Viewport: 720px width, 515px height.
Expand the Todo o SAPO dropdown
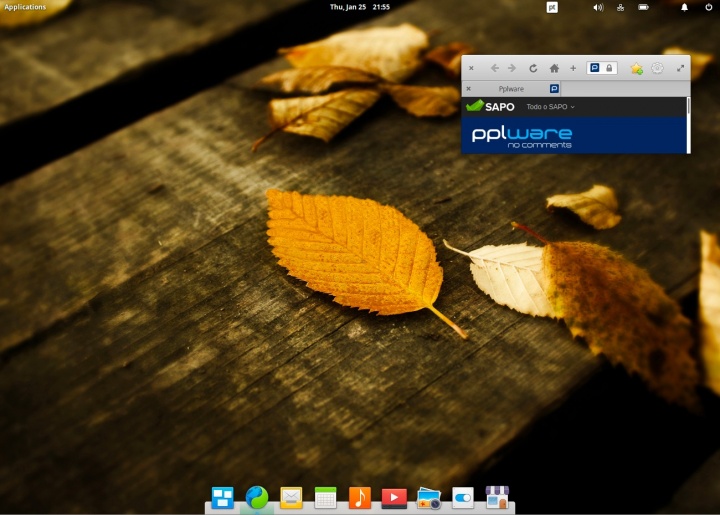550,106
